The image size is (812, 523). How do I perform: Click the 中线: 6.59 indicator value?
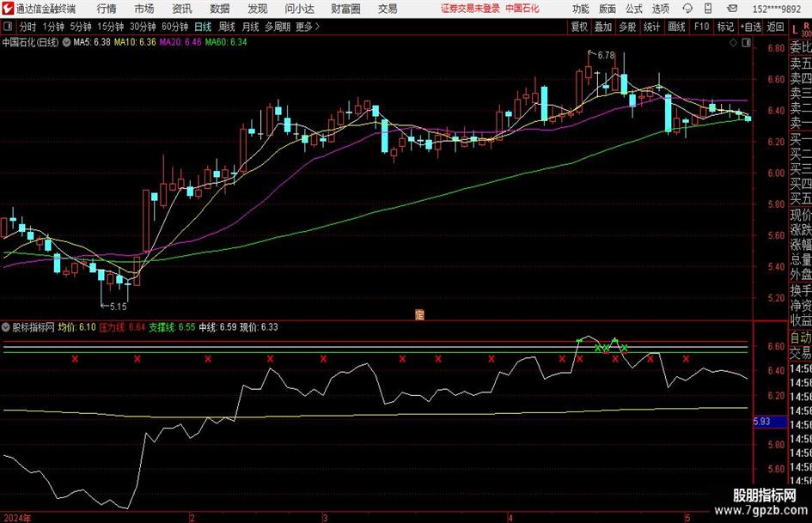coord(217,327)
